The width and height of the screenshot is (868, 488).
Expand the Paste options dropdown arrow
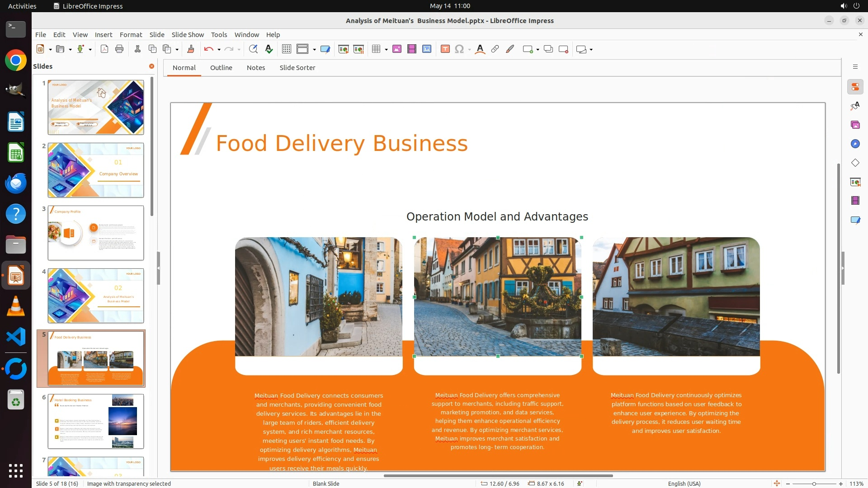[177, 50]
